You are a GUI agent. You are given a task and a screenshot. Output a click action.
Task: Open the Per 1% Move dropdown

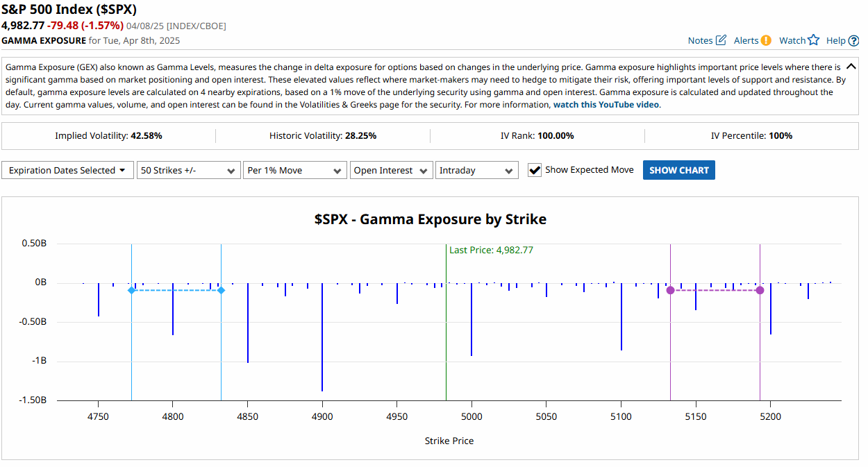[295, 170]
